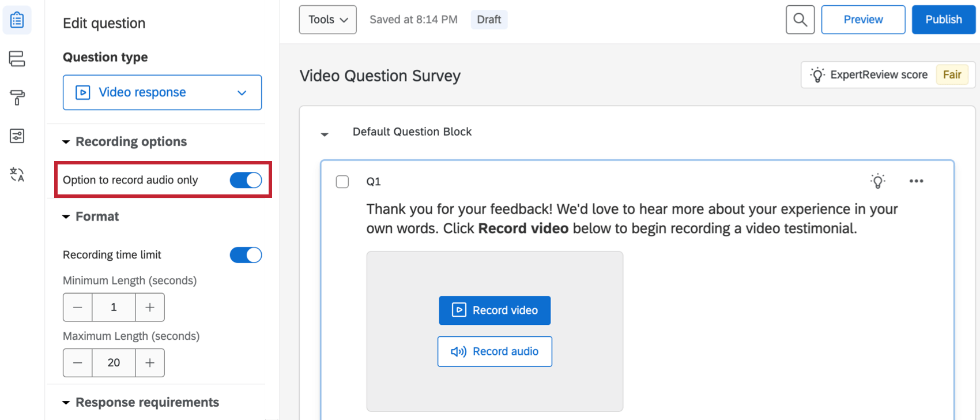This screenshot has height=420, width=980.
Task: Open Translations sidebar icon
Action: tap(17, 174)
